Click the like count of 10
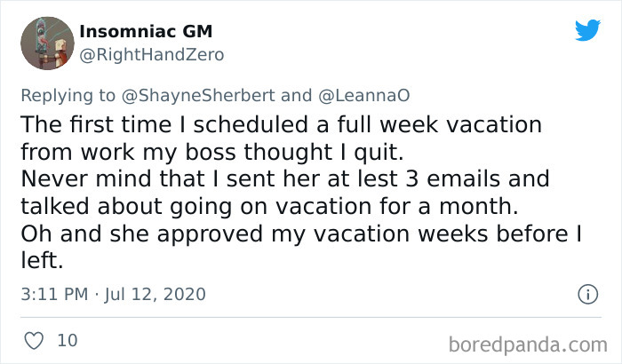Screen dimensions: 622x364 click(67, 341)
